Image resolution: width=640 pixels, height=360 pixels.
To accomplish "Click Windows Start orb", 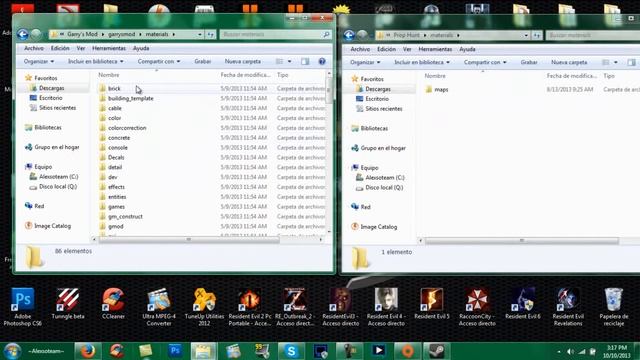I will click(12, 351).
